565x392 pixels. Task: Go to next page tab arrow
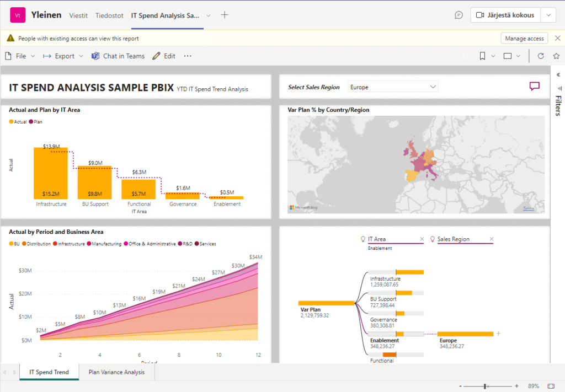(x=14, y=372)
